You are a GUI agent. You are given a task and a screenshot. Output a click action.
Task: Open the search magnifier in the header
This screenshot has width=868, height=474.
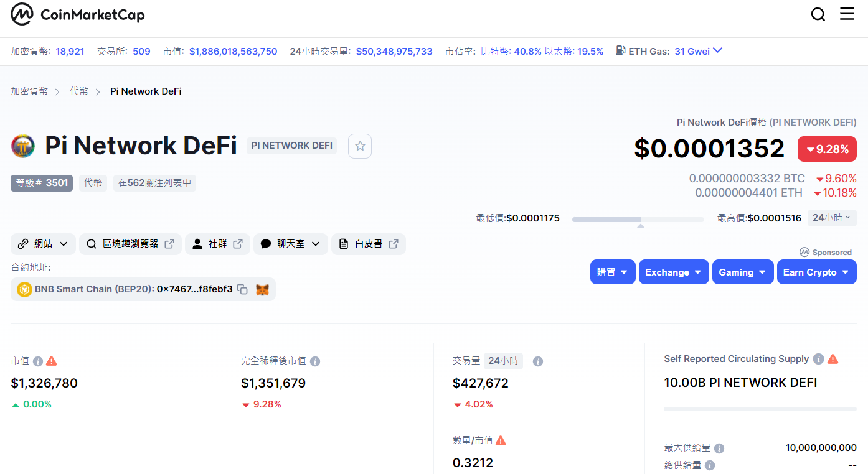(x=818, y=14)
